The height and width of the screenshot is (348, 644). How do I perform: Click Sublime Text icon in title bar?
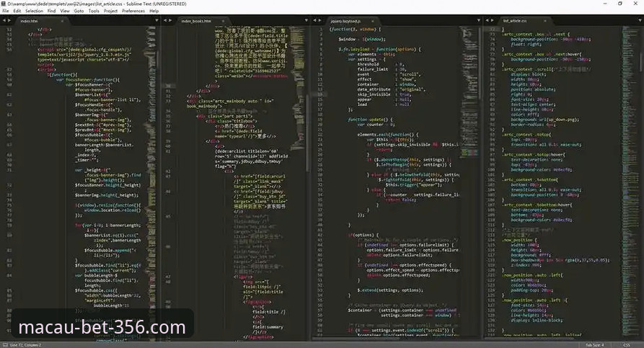(x=4, y=4)
